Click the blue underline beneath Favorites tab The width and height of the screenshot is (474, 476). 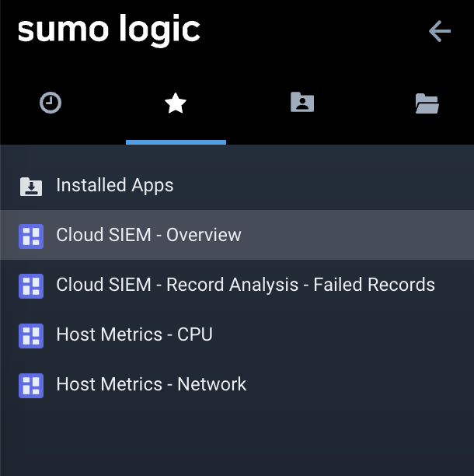click(176, 142)
